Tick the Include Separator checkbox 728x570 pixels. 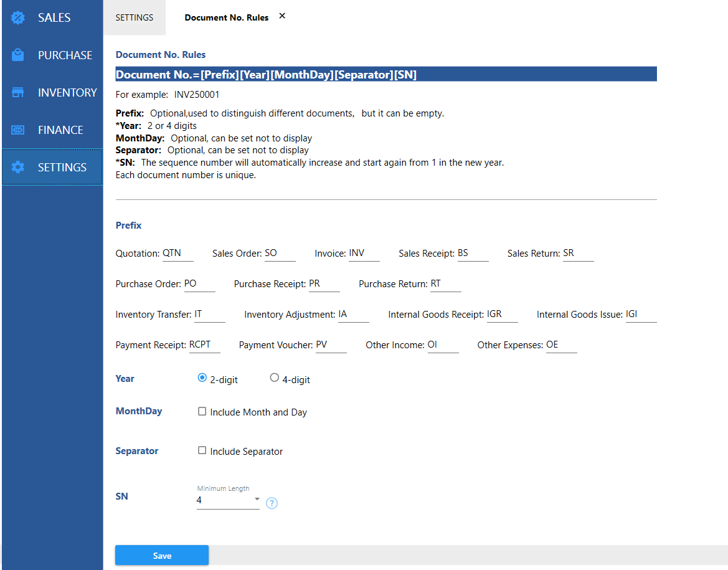click(x=202, y=450)
